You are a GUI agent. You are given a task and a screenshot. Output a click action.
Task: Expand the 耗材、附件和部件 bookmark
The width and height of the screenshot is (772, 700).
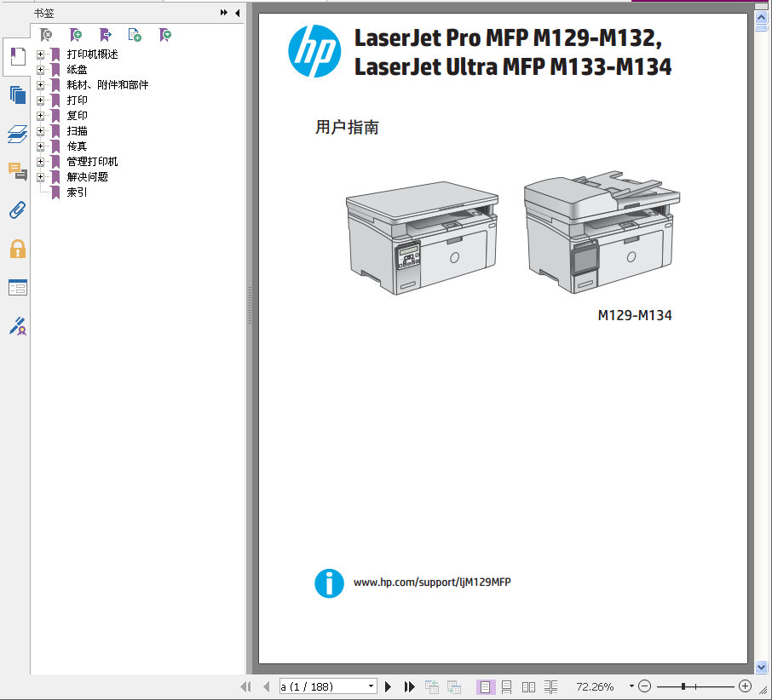40,84
